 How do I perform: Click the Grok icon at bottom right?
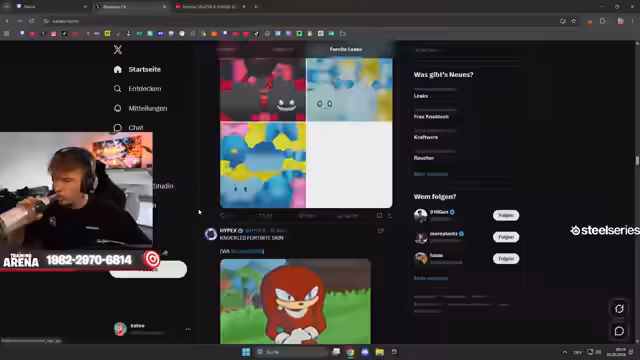click(619, 309)
